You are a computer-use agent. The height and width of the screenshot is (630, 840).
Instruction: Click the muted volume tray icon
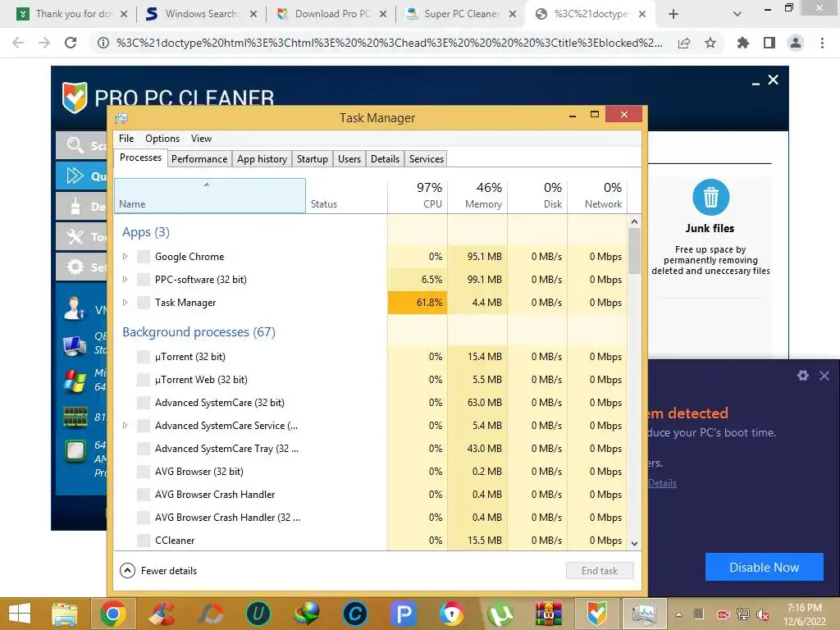tap(762, 614)
